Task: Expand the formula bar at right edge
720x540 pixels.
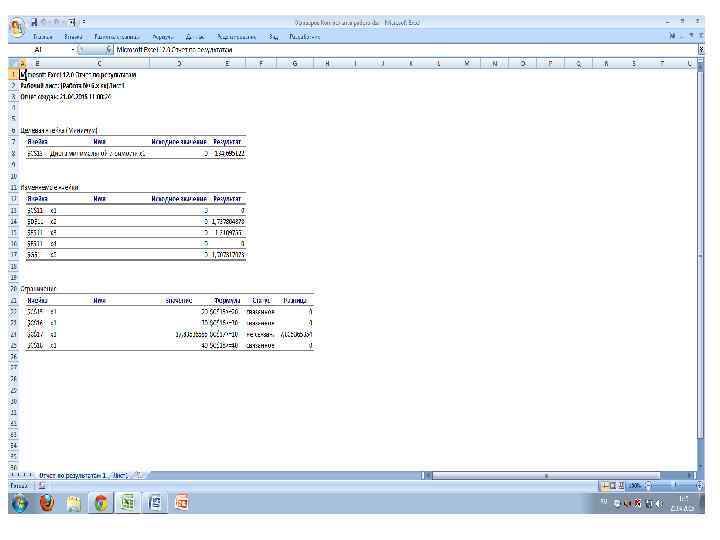Action: point(701,49)
